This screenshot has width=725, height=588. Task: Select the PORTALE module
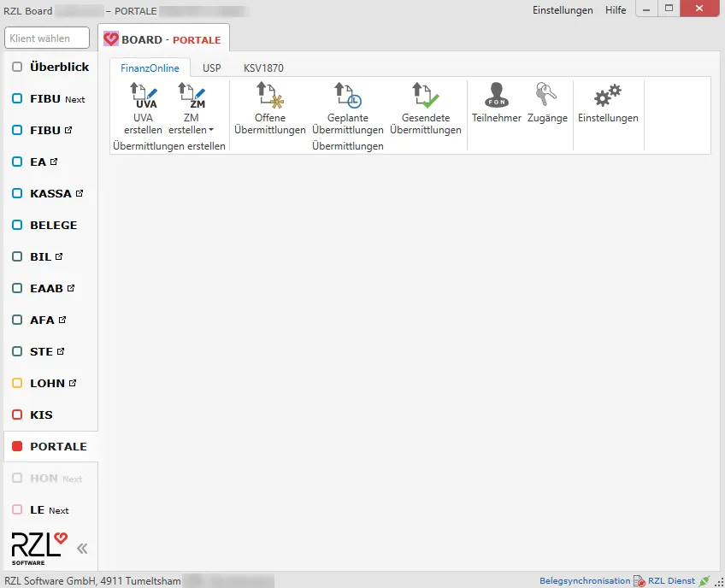50,446
